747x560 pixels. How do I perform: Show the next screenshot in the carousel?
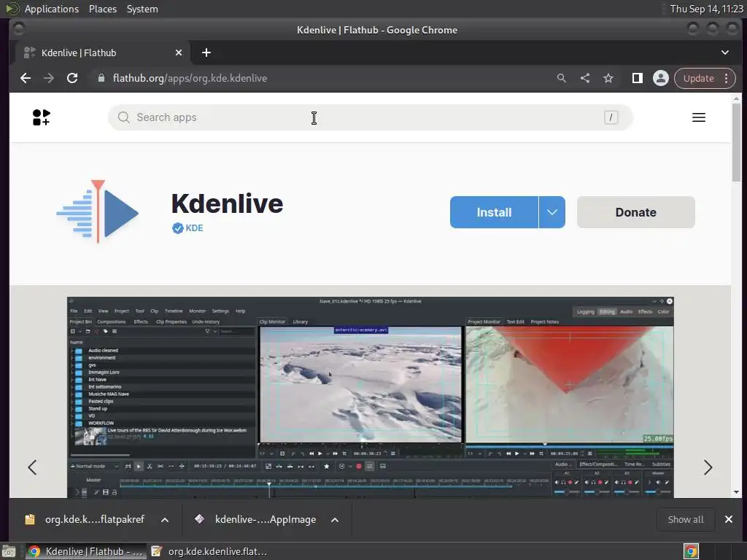(708, 467)
